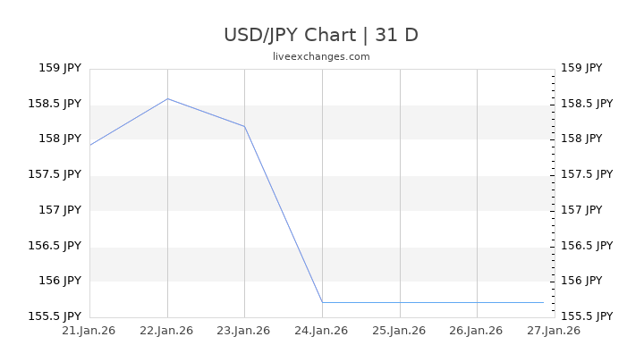
Task: Select the 27.Jan.26 date label
Action: coord(554,330)
